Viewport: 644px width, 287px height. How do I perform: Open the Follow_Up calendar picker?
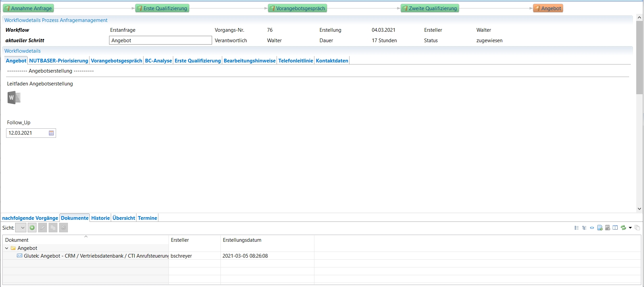51,133
